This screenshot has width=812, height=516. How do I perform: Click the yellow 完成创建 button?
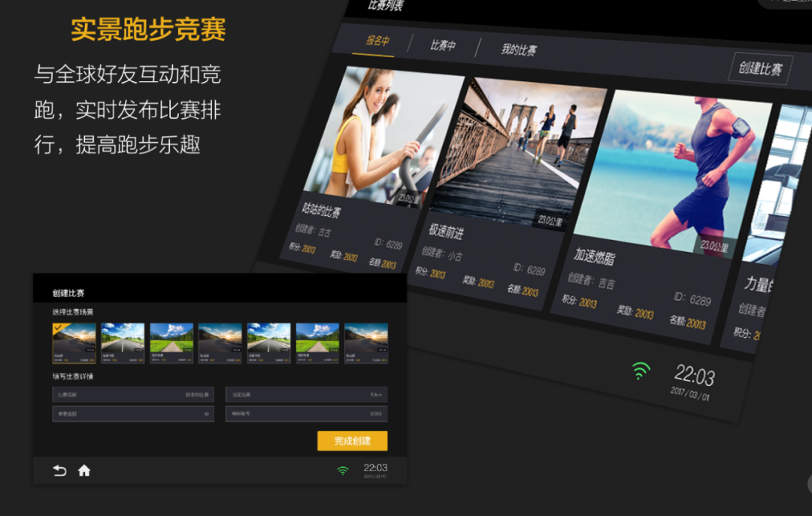coord(352,441)
